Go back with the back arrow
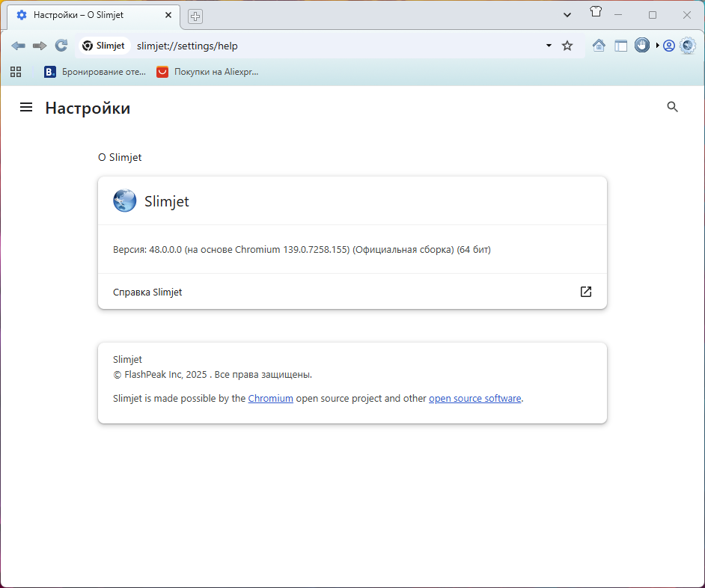The image size is (705, 588). [18, 46]
